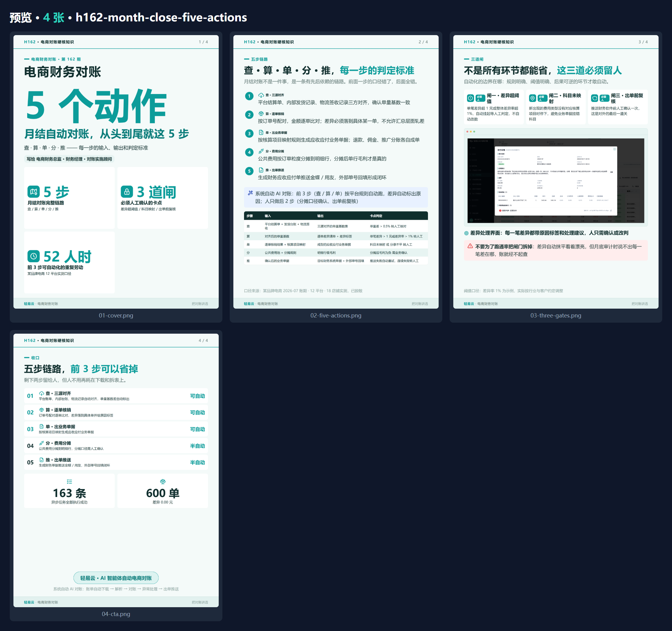The height and width of the screenshot is (631, 672).
Task: Click the shield icon on the 闸三 · 出单前复核 card
Action: click(594, 98)
